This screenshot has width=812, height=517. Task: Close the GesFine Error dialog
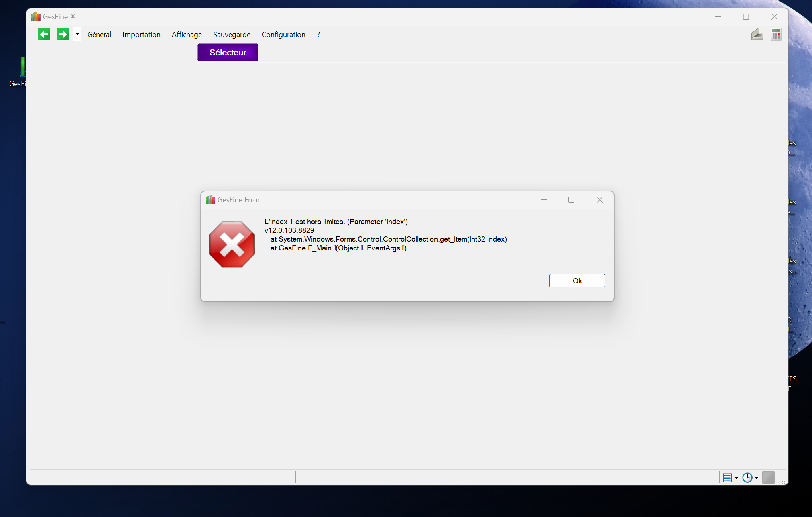coord(600,200)
